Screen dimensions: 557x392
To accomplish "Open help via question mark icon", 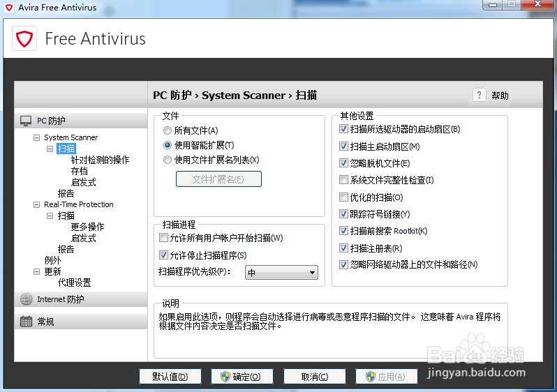I will [480, 95].
